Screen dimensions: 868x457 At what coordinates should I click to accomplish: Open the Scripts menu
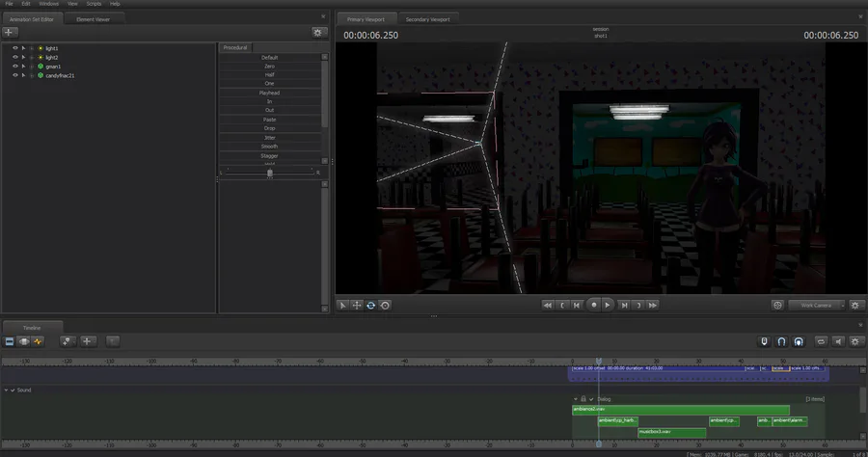click(94, 3)
